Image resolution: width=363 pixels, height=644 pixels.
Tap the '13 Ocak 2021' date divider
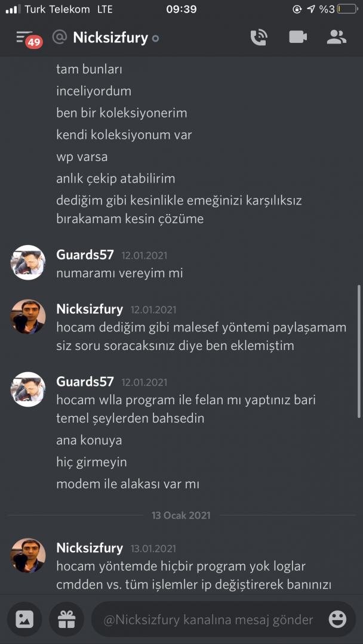(181, 515)
